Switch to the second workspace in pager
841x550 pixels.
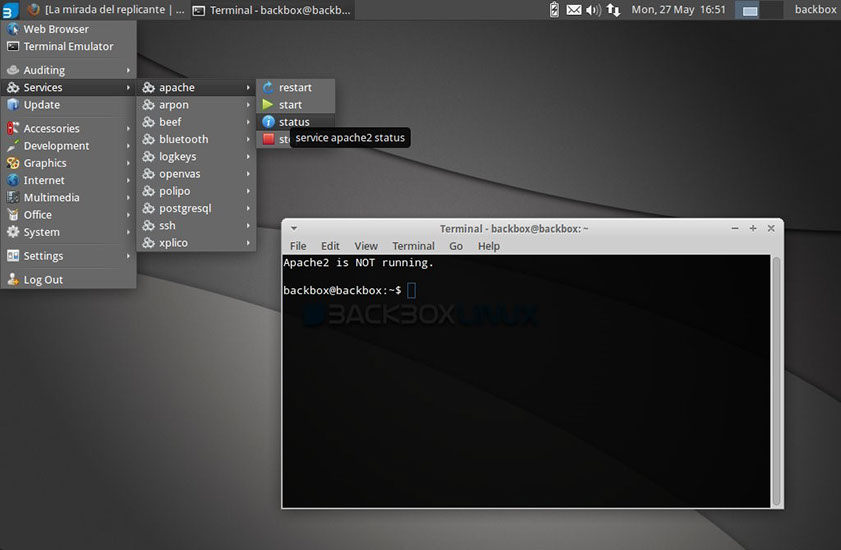coord(771,10)
